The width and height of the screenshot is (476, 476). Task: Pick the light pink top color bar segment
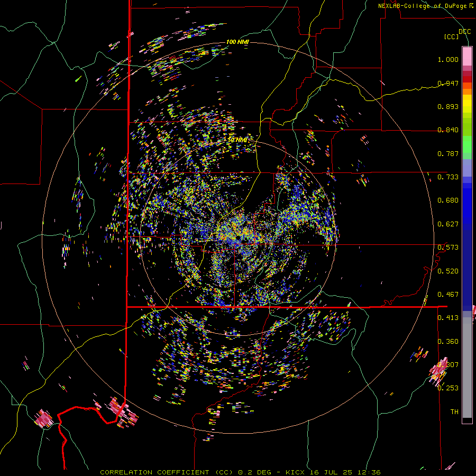pyautogui.click(x=467, y=56)
